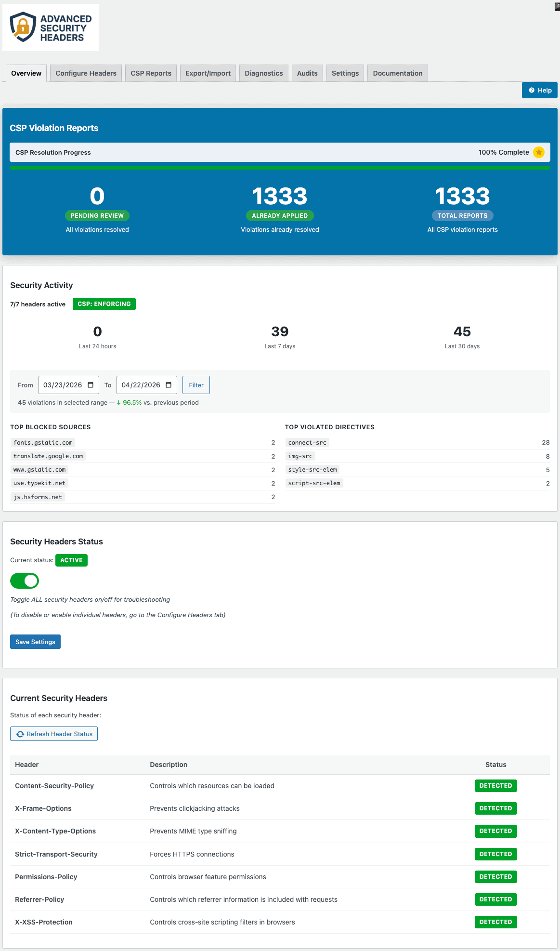560x951 pixels.
Task: Open the Export/Import tab
Action: tap(208, 73)
